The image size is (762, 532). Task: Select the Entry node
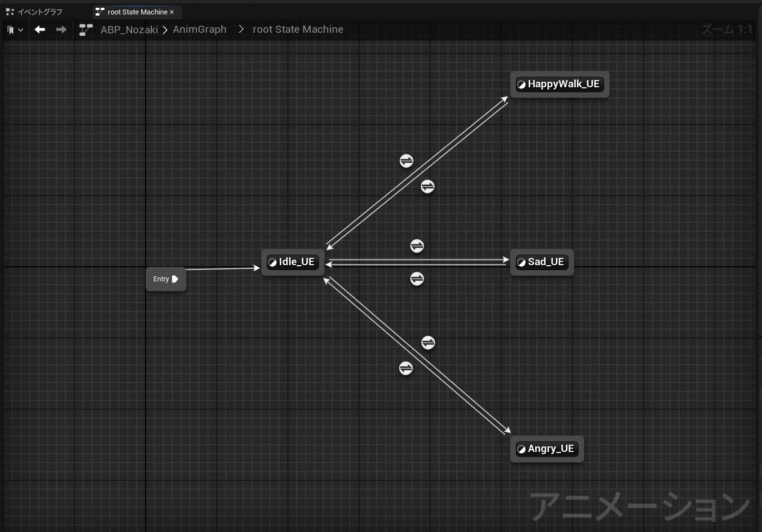165,279
